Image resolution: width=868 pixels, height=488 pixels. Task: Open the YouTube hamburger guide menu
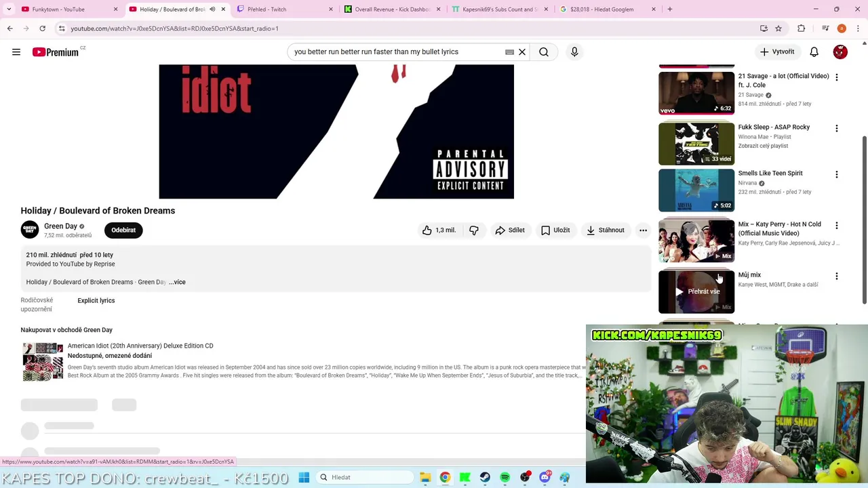16,52
